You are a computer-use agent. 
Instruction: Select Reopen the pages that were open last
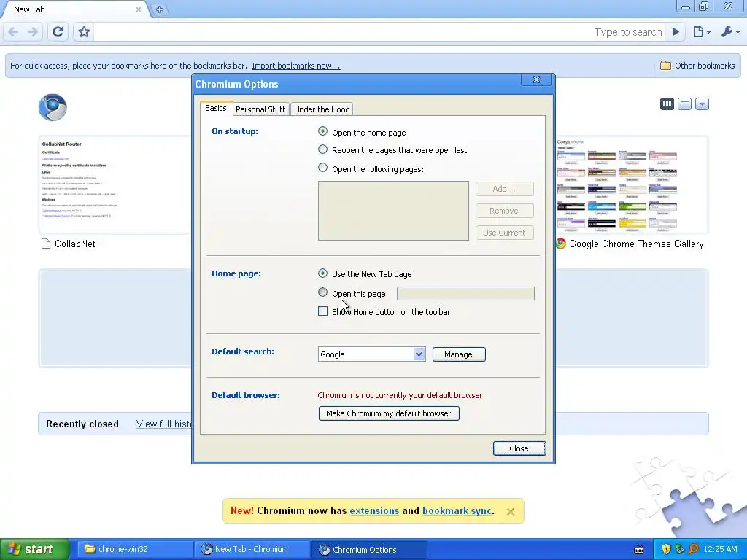pyautogui.click(x=322, y=149)
